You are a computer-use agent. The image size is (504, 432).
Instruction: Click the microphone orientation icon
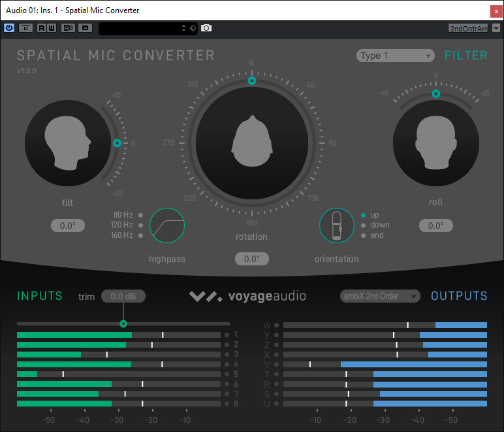coord(336,225)
